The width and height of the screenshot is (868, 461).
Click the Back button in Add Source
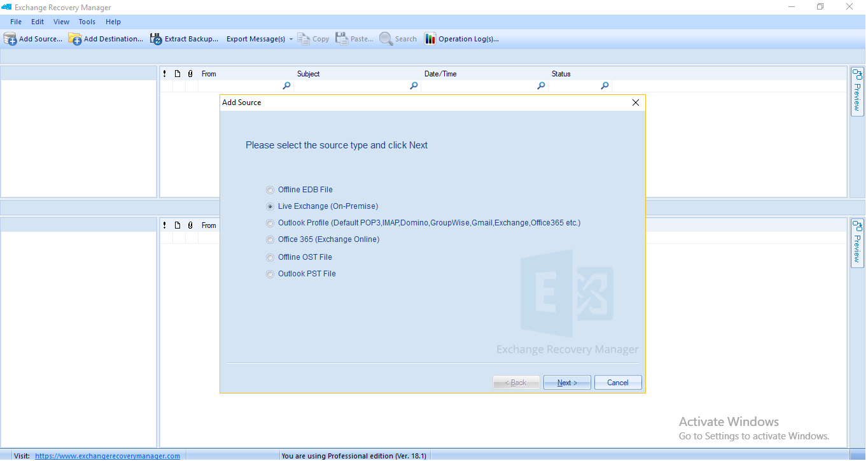[x=516, y=383]
